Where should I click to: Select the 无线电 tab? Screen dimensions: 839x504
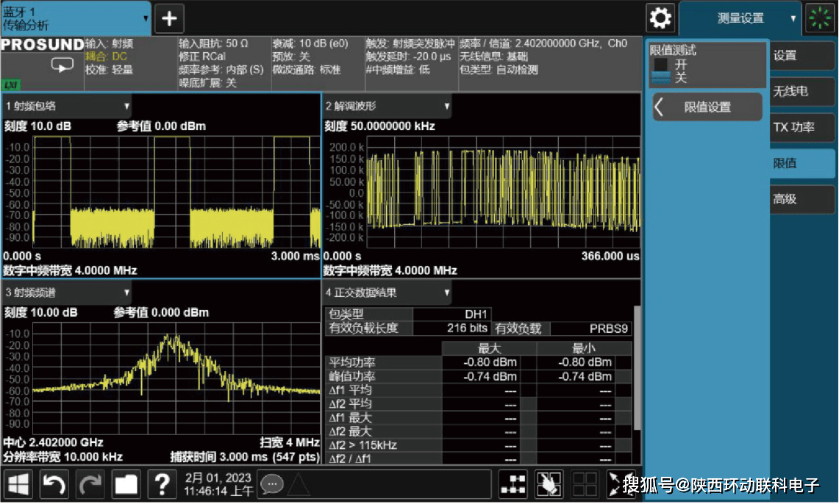click(x=801, y=92)
